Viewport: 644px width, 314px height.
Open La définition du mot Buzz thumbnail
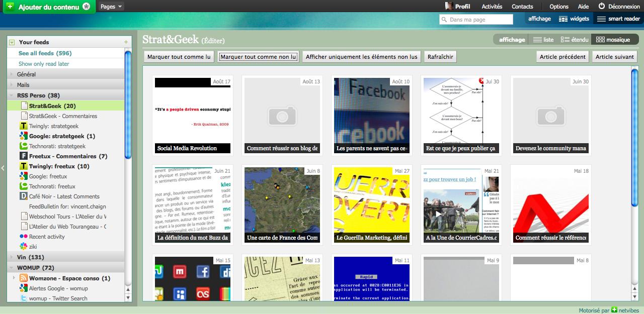(193, 205)
